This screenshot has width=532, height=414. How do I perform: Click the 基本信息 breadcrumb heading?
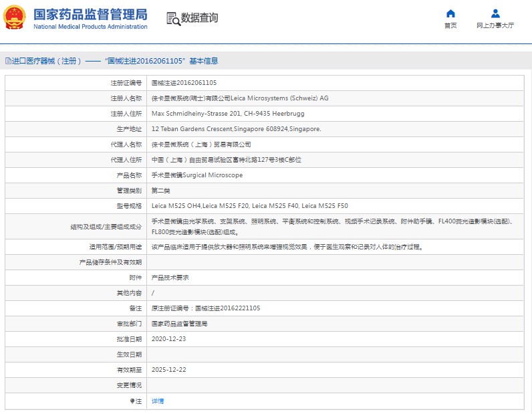pos(204,61)
